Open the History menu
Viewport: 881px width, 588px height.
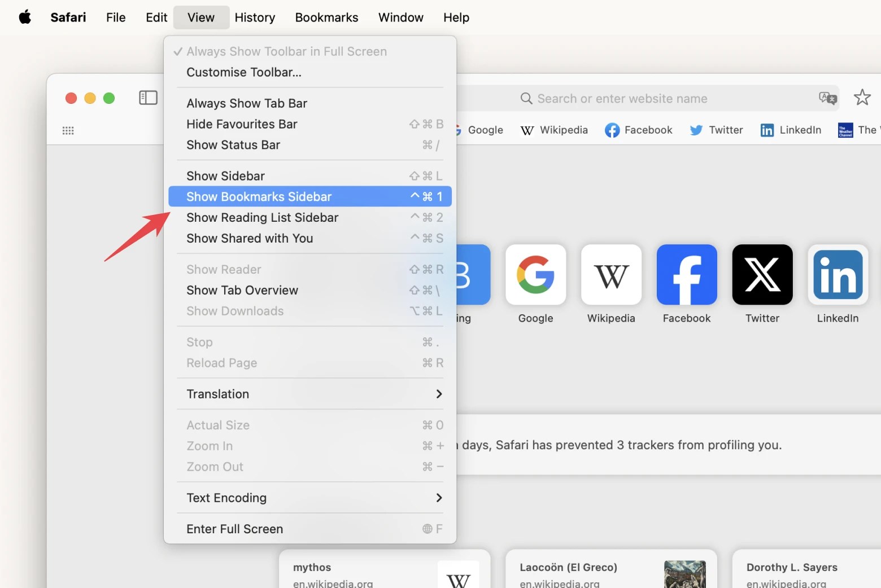[x=255, y=17]
